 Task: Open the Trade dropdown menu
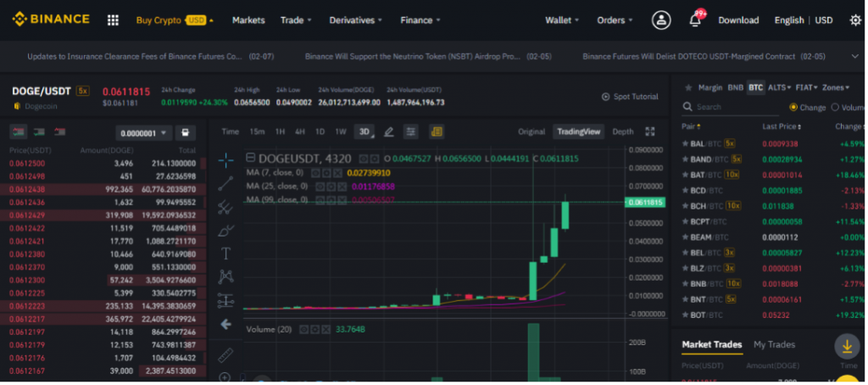296,20
